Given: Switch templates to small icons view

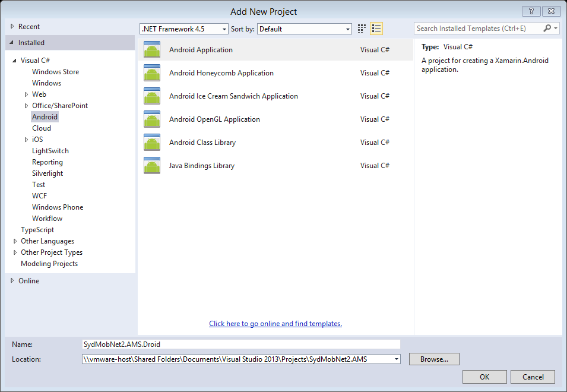Looking at the screenshot, I should click(362, 28).
